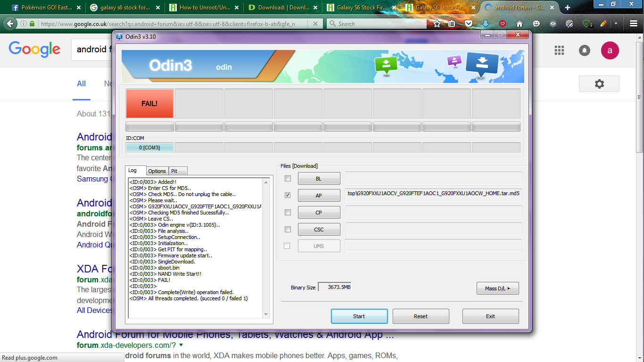Uncheck the AP file checkbox
644x362 pixels.
(288, 195)
